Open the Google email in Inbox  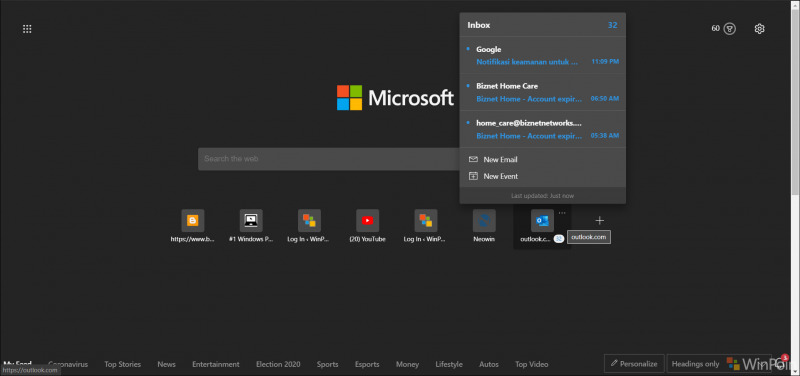[542, 55]
